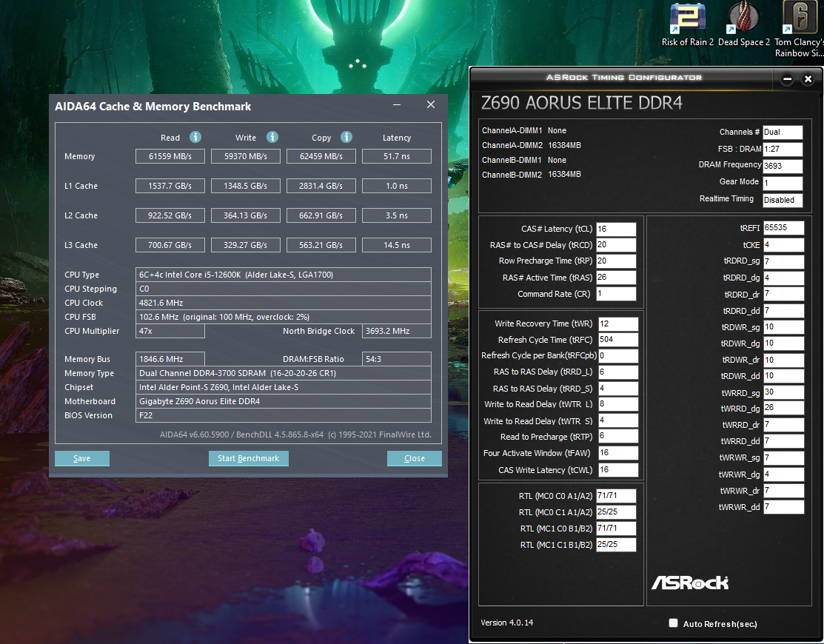Click the BIOS Version F22 field
This screenshot has height=644, width=824.
tap(284, 415)
